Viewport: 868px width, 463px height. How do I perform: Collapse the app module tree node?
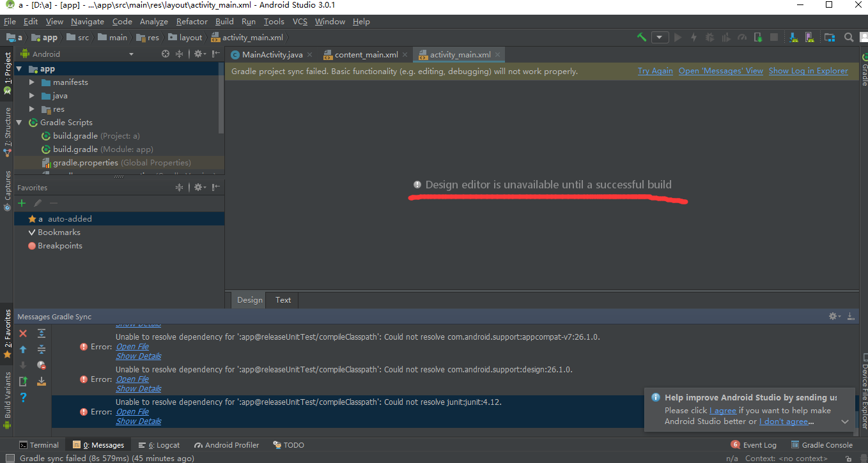19,69
